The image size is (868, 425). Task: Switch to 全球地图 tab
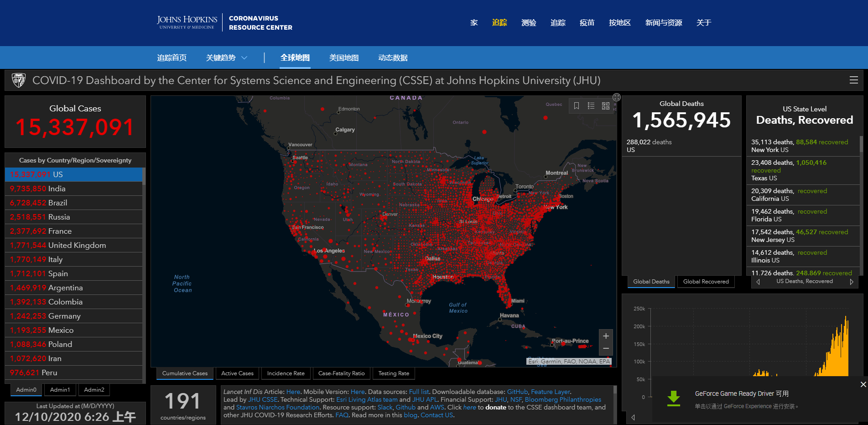pos(295,58)
